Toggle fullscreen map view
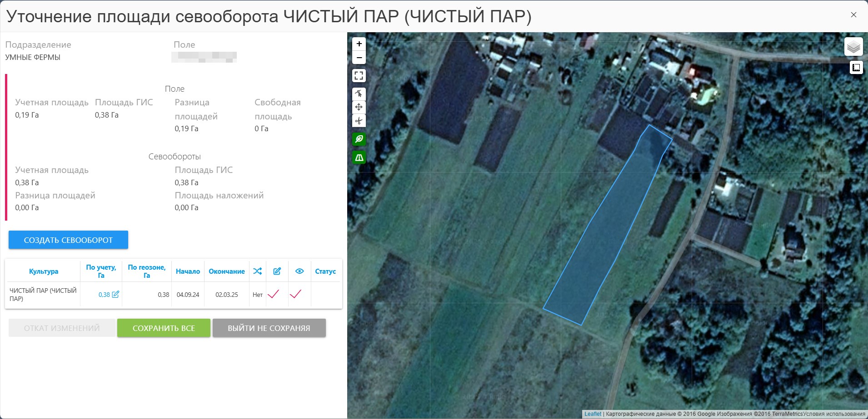Image resolution: width=868 pixels, height=419 pixels. coord(359,76)
